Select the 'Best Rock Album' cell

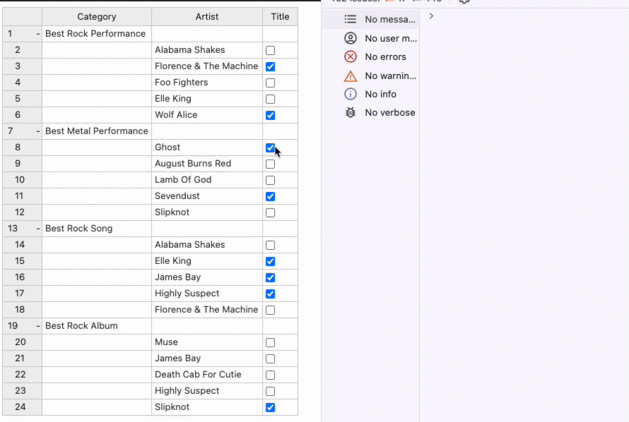point(97,326)
